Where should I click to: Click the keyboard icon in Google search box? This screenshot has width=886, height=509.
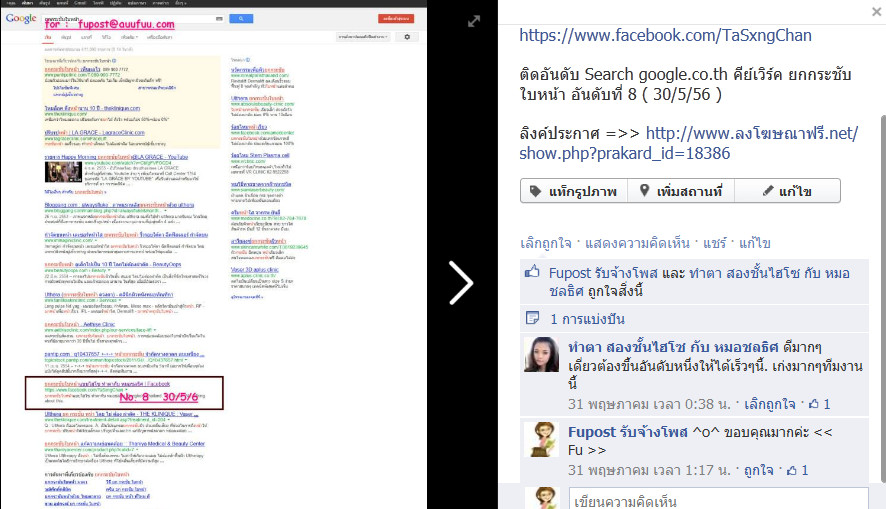pos(219,19)
